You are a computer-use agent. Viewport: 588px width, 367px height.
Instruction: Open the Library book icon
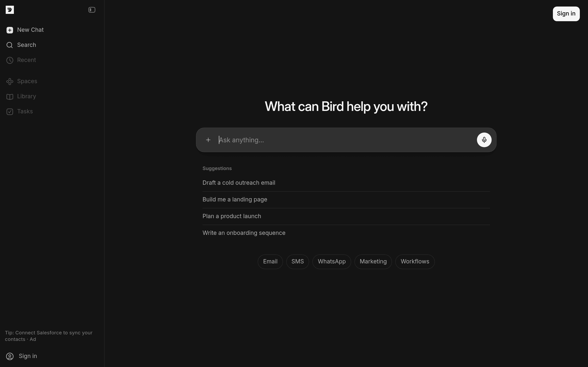9,96
